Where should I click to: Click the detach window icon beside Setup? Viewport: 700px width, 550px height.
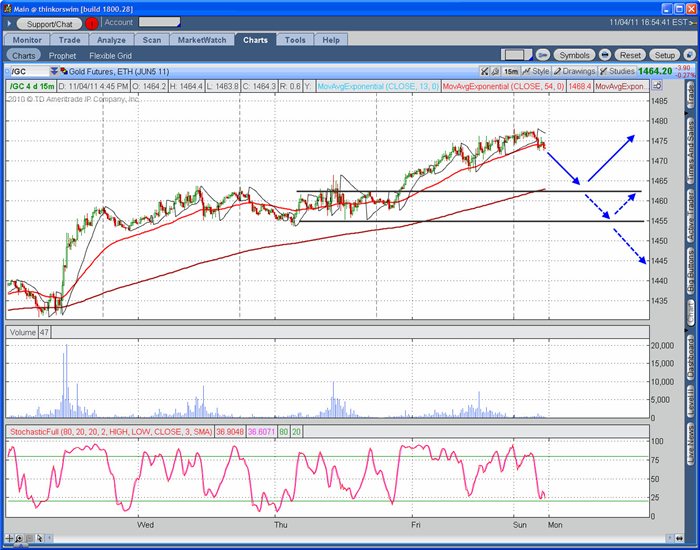coord(689,55)
